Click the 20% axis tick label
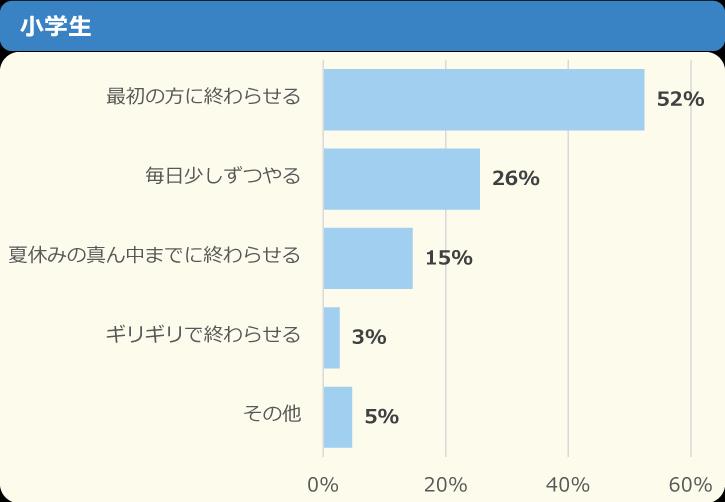Viewport: 725px width, 502px height. pos(445,485)
